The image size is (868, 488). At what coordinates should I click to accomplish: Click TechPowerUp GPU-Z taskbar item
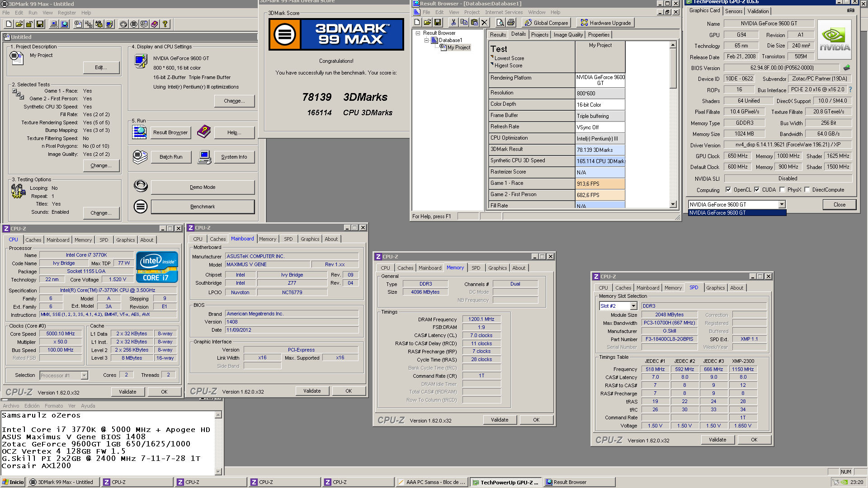click(x=505, y=482)
